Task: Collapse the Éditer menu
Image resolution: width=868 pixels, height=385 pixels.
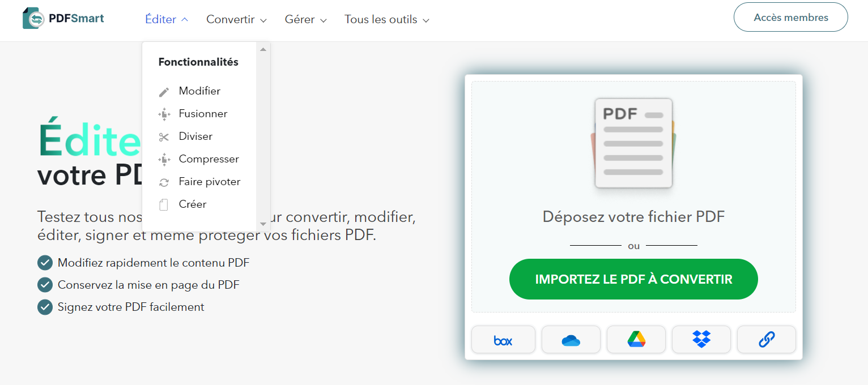Action: [166, 19]
